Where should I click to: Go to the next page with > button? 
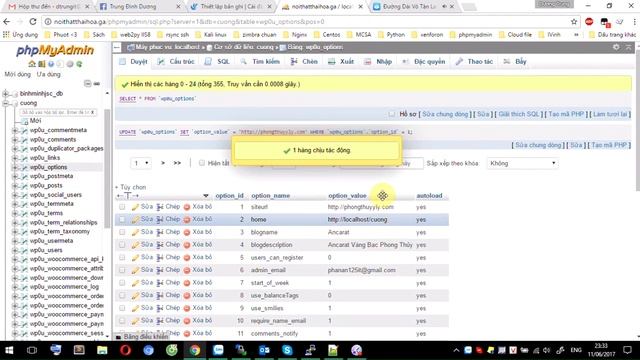(163, 163)
